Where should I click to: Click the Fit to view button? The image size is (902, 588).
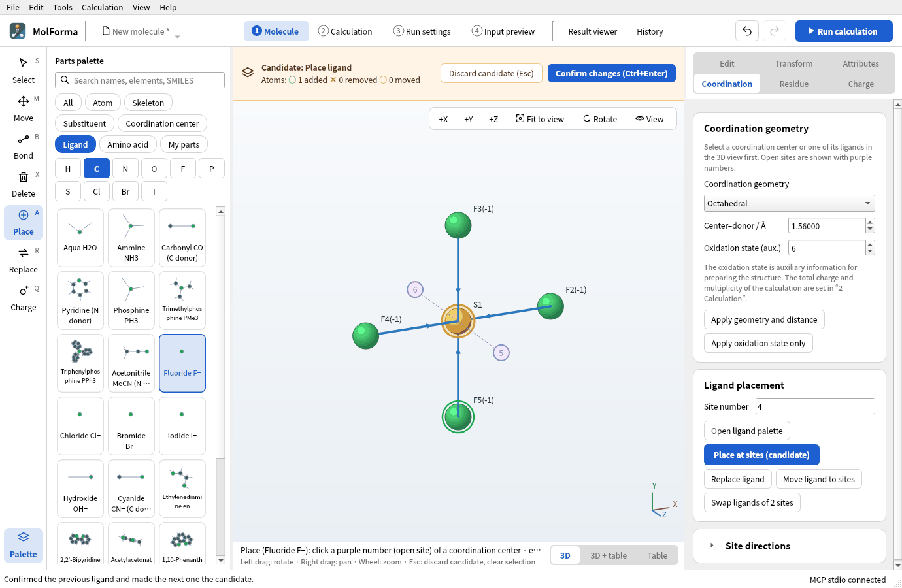(540, 119)
